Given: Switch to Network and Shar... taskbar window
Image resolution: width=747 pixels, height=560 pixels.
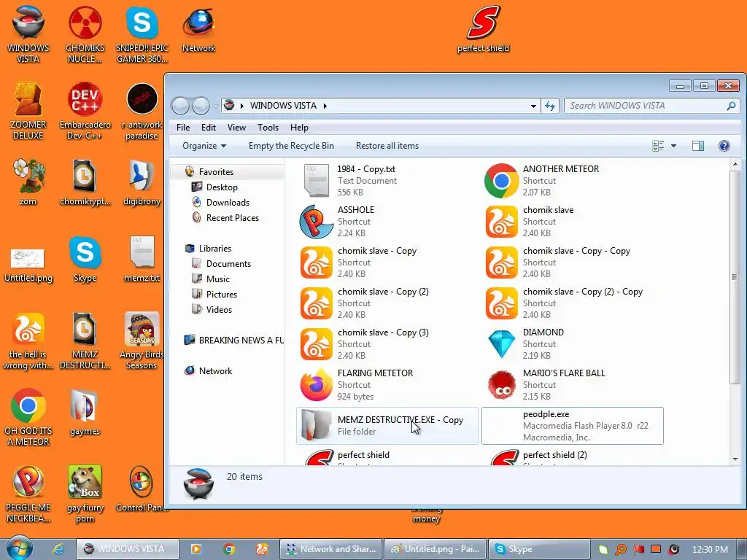Looking at the screenshot, I should [332, 550].
